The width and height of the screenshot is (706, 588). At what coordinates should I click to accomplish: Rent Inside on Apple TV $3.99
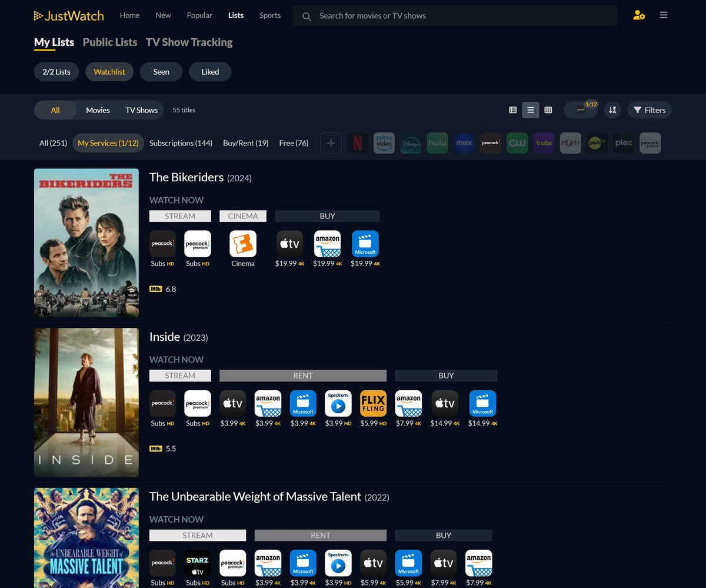pos(233,403)
